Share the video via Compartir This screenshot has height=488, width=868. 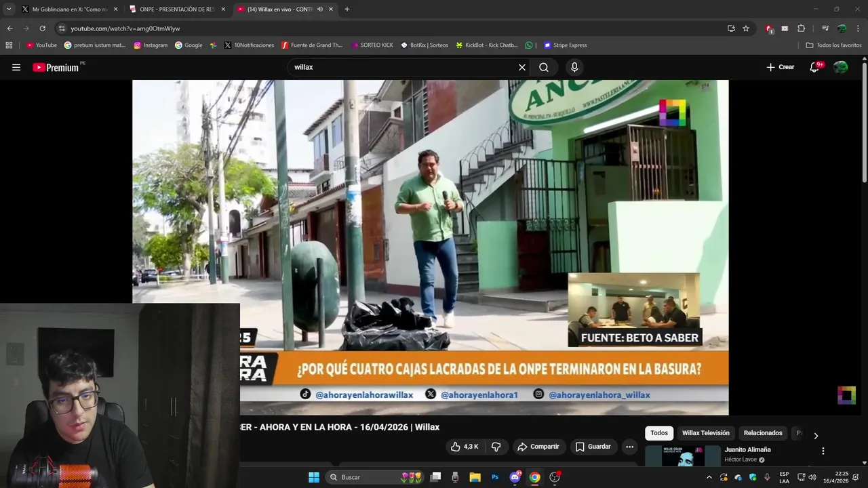[x=538, y=447]
